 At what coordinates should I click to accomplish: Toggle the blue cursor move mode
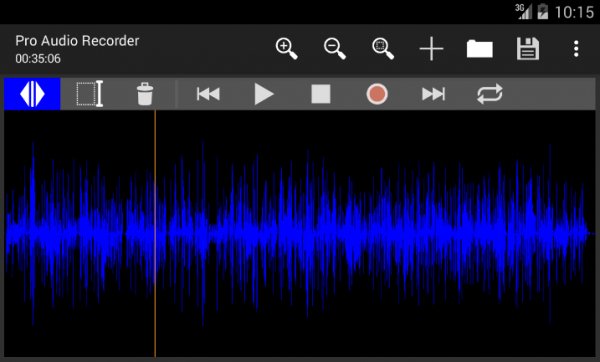tap(32, 94)
